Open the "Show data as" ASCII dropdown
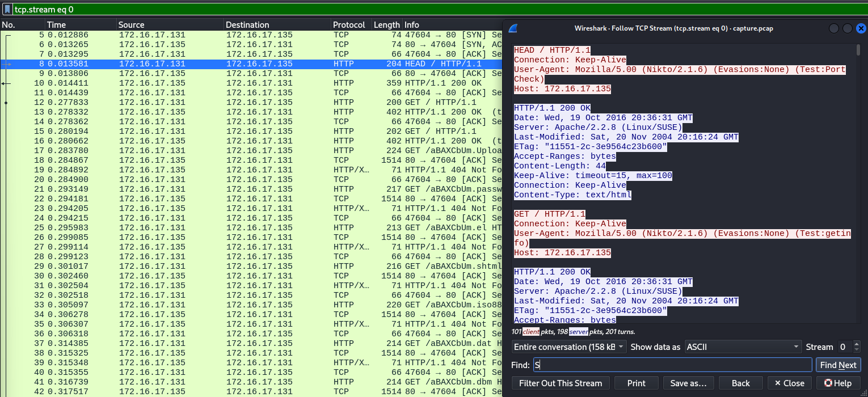 point(742,347)
